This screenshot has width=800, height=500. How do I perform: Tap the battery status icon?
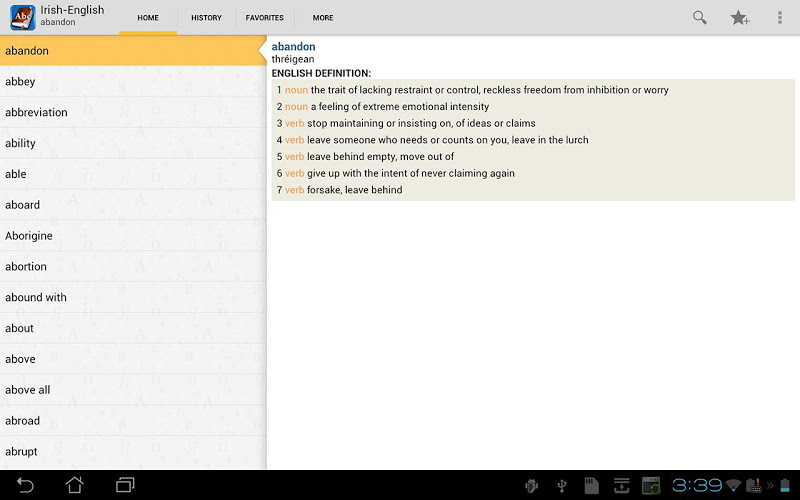click(785, 486)
